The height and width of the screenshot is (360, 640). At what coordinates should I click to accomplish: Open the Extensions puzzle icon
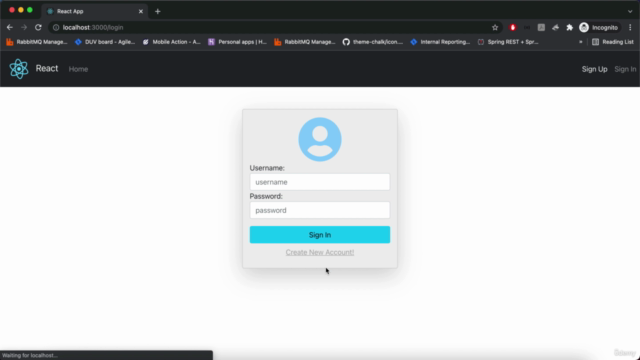pyautogui.click(x=569, y=27)
